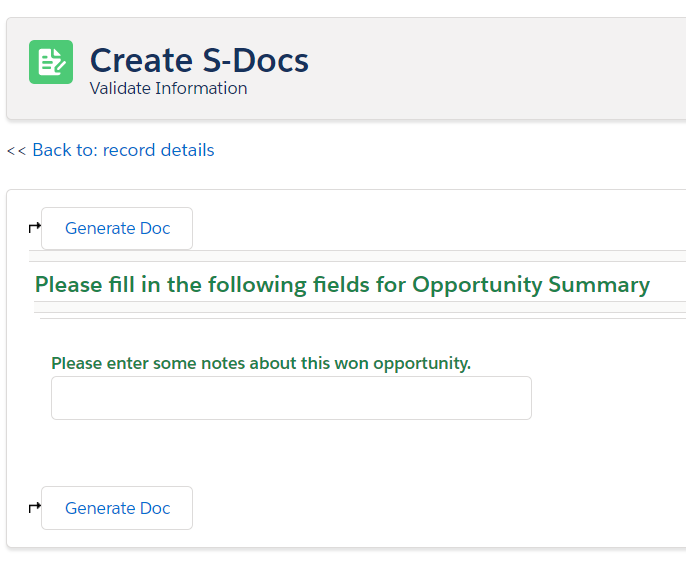Click the Create S-Docs page title
The width and height of the screenshot is (686, 573).
coord(199,60)
